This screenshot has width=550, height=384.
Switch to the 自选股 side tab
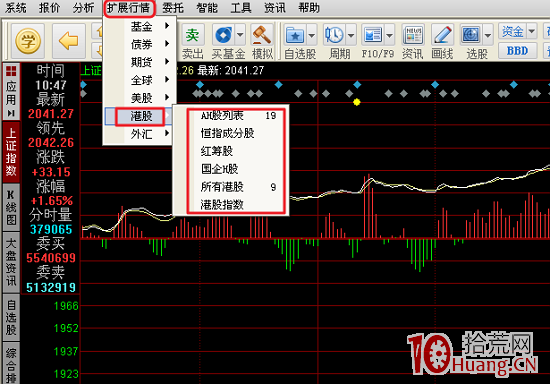click(x=11, y=318)
